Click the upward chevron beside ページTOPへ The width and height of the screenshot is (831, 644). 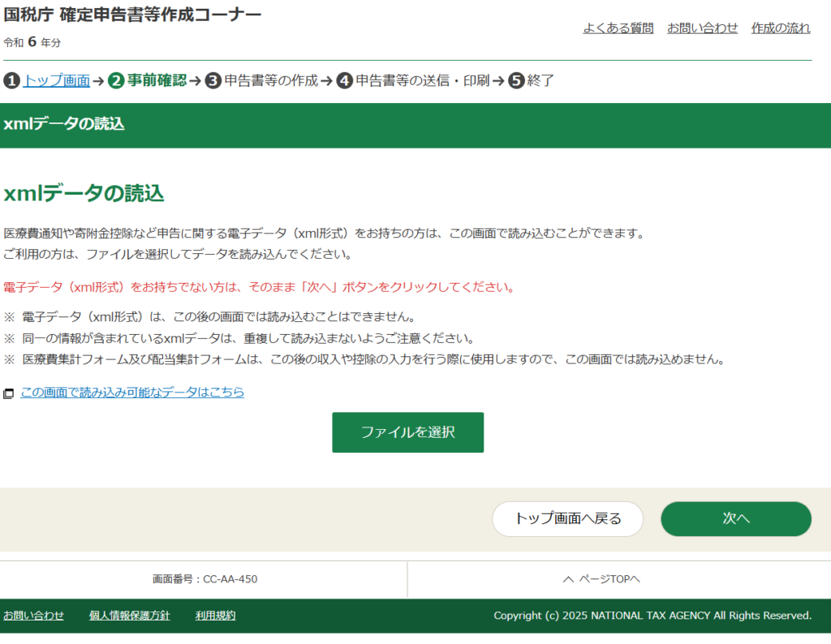click(x=568, y=579)
